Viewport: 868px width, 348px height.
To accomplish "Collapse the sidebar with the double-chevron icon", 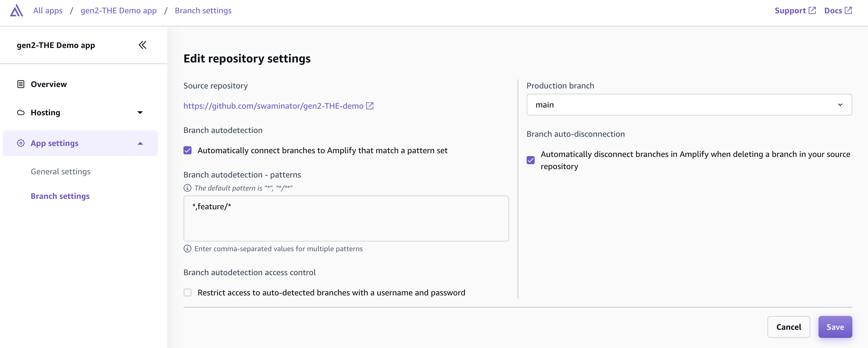I will tap(142, 45).
